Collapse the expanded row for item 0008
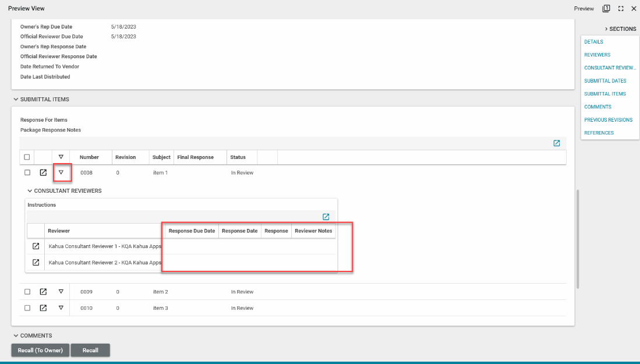The image size is (640, 364). click(61, 172)
